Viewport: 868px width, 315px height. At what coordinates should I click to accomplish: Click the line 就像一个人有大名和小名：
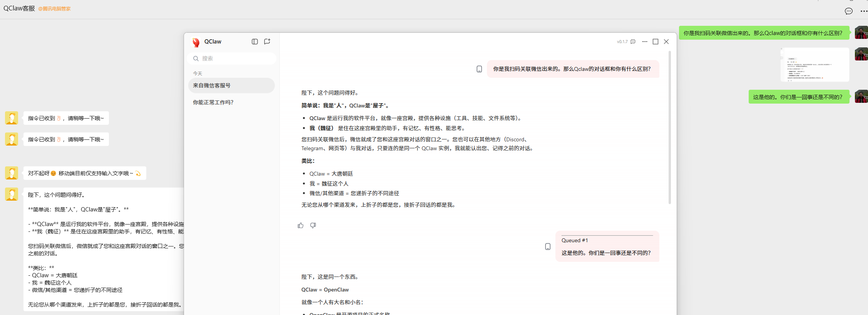333,302
